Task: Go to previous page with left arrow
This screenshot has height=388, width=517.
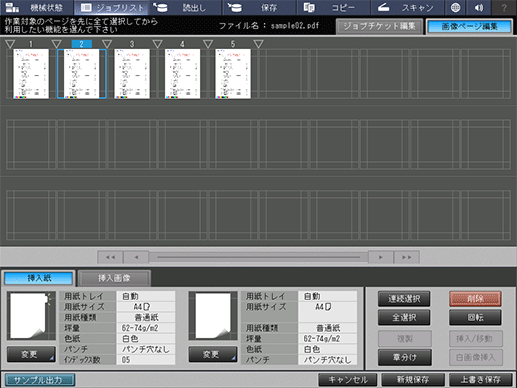Action: tap(136, 257)
